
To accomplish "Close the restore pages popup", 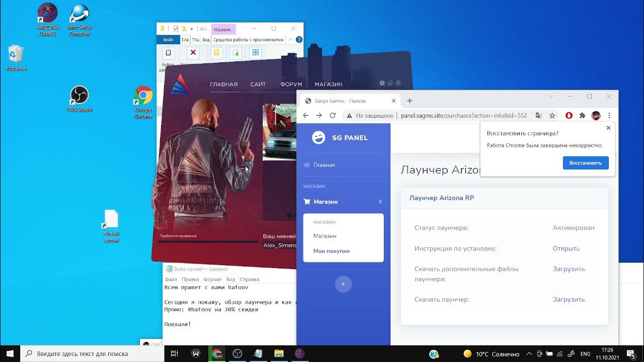I will tap(608, 128).
